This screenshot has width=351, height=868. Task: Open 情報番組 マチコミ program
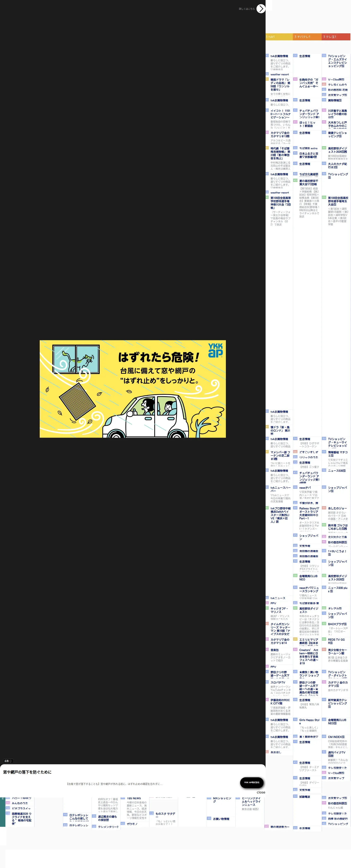coord(338,454)
